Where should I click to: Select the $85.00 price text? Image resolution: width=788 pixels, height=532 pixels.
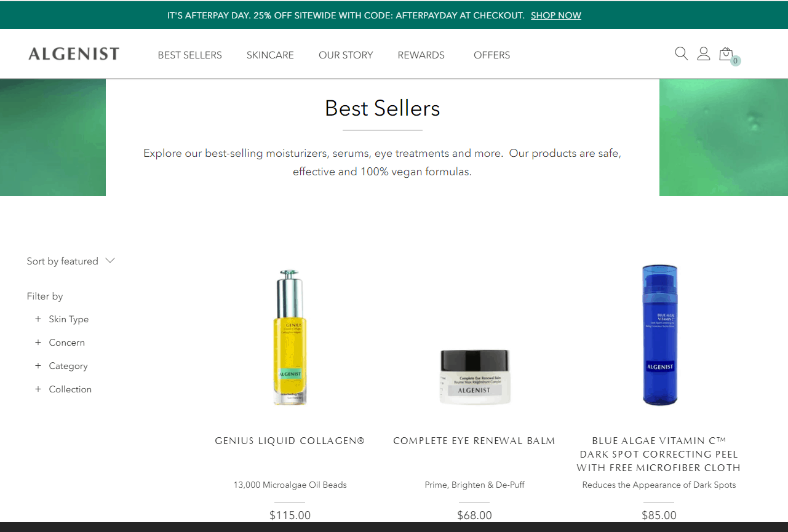[659, 515]
